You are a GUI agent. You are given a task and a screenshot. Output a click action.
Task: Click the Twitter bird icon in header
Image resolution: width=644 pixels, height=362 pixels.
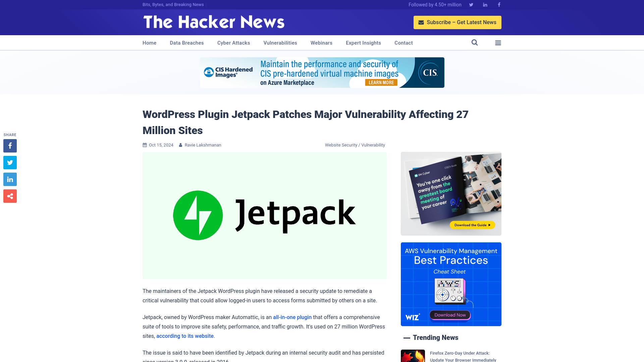point(471,4)
